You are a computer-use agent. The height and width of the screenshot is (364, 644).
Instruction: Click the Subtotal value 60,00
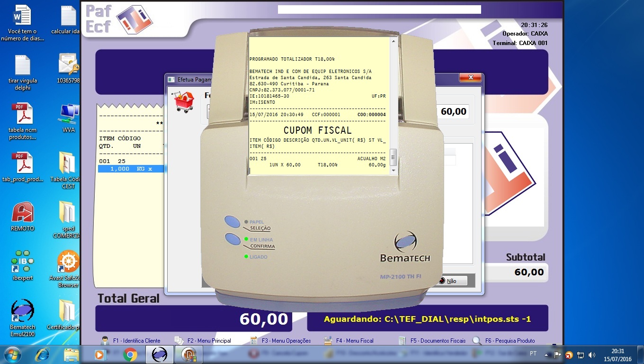(529, 272)
